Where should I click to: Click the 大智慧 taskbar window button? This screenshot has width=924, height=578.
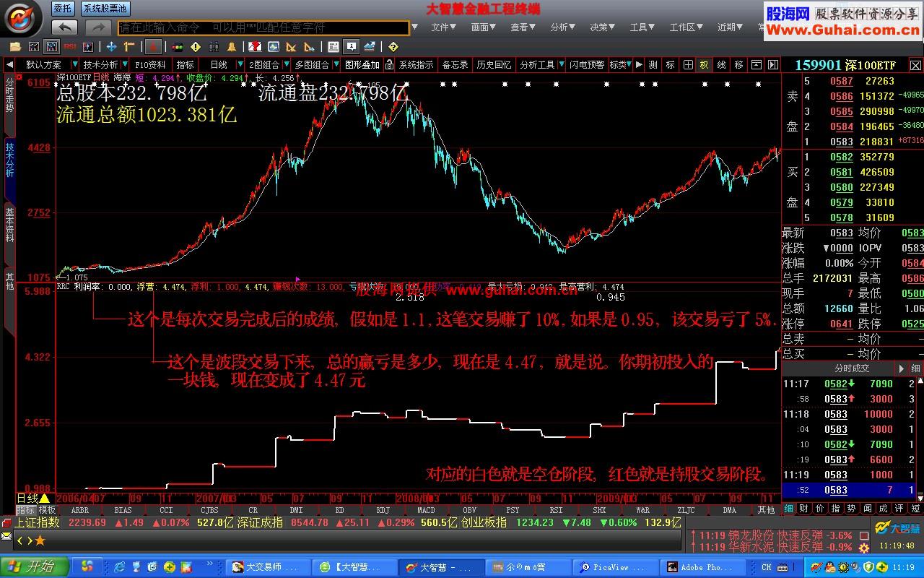point(441,567)
